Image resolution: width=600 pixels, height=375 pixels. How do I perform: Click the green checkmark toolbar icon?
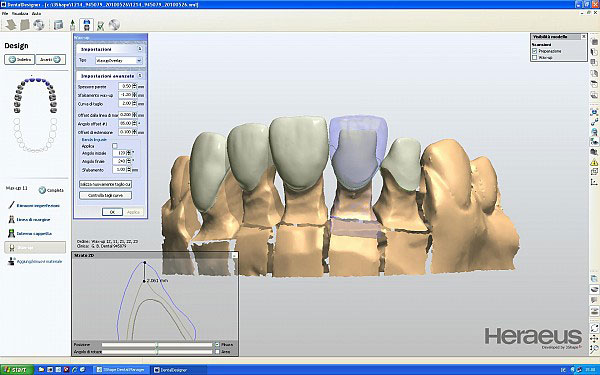100,25
